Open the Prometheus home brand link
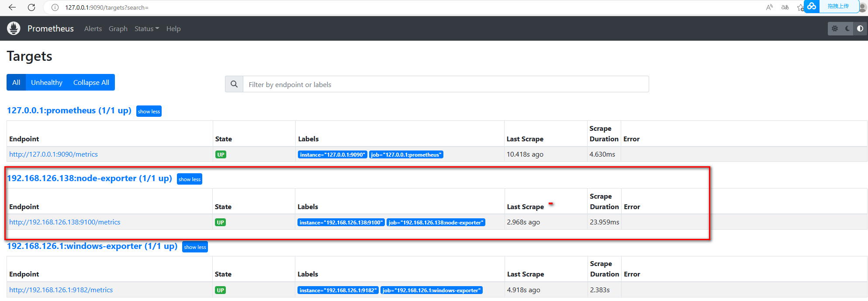This screenshot has height=301, width=868. click(x=51, y=28)
